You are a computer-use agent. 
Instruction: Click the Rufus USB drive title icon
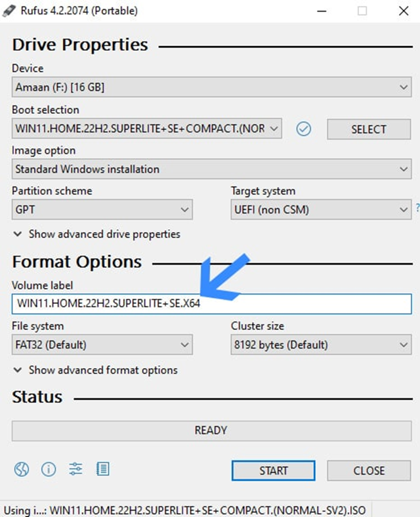[x=9, y=11]
